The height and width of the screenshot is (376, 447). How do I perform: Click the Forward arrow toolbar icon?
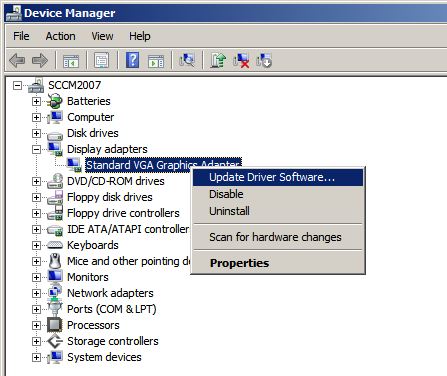click(x=40, y=61)
